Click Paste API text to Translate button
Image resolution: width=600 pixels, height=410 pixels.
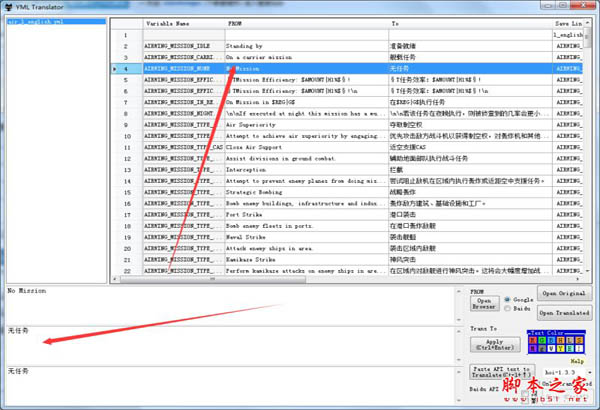502,372
